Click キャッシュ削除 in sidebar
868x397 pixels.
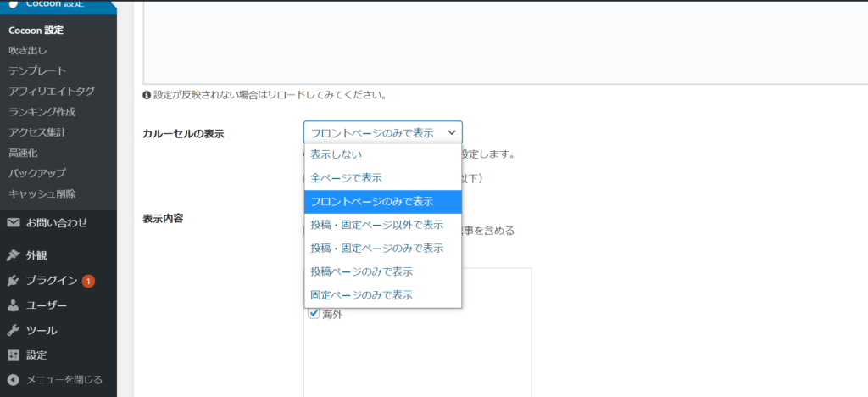point(42,193)
